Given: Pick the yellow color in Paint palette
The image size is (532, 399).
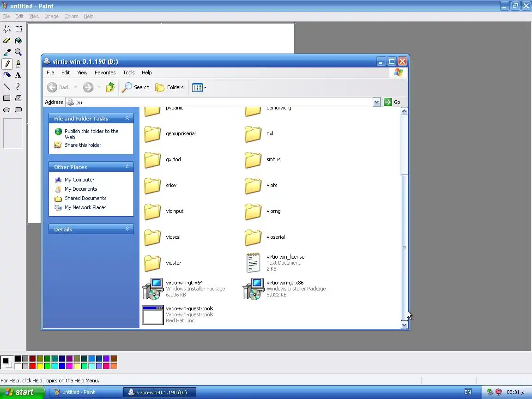Looking at the screenshot, I should 40,366.
